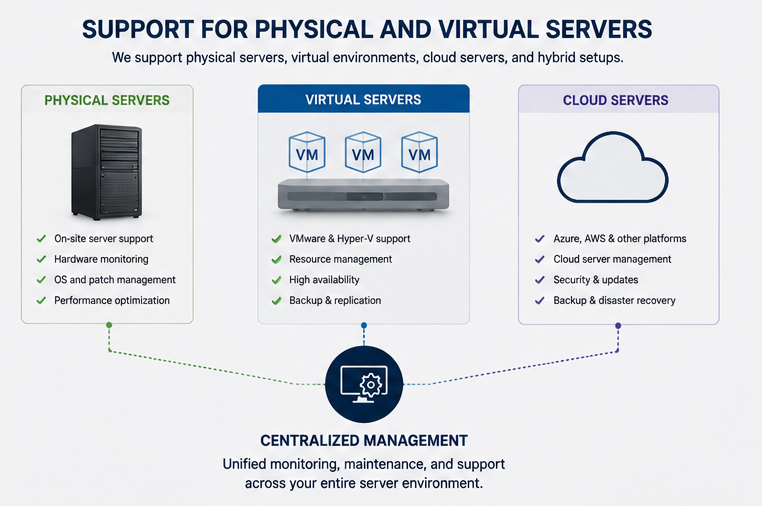Click the across your entire server environment line

coord(364,484)
